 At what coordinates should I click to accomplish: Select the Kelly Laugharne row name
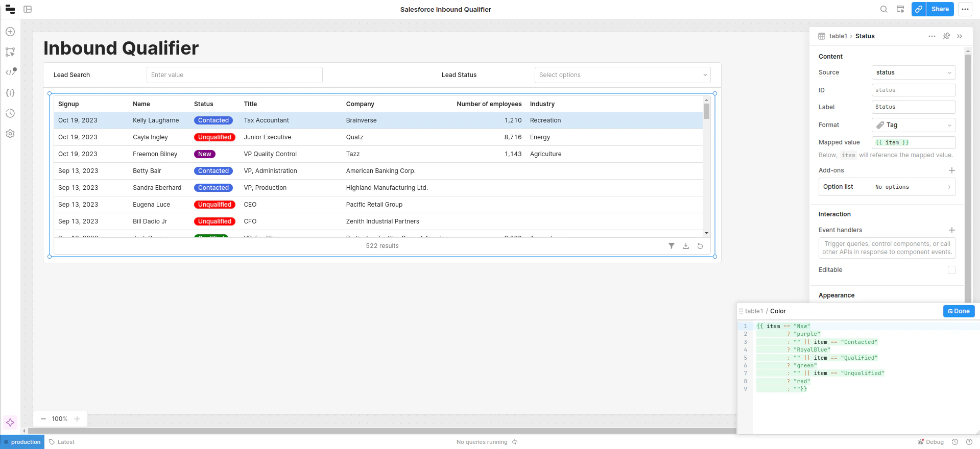point(156,120)
